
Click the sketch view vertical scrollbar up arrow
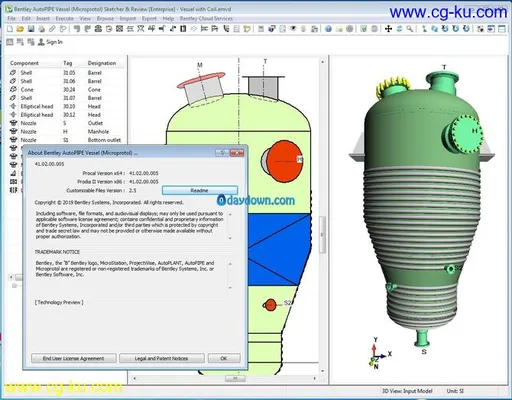pos(322,62)
